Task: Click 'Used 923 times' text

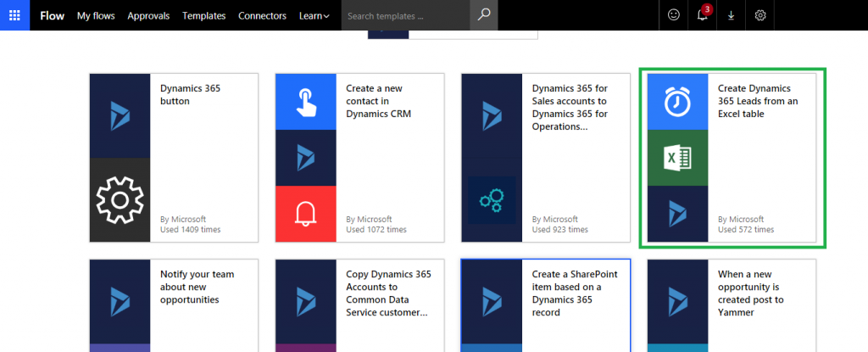Action: [x=560, y=230]
